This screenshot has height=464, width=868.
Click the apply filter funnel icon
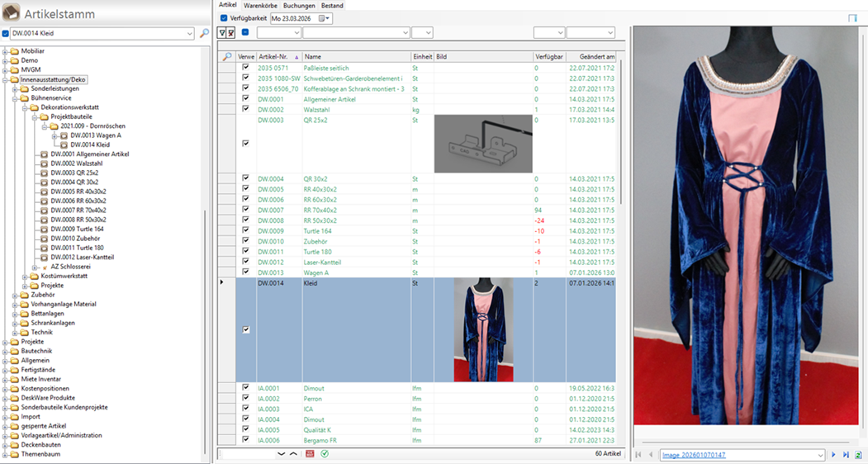point(221,33)
